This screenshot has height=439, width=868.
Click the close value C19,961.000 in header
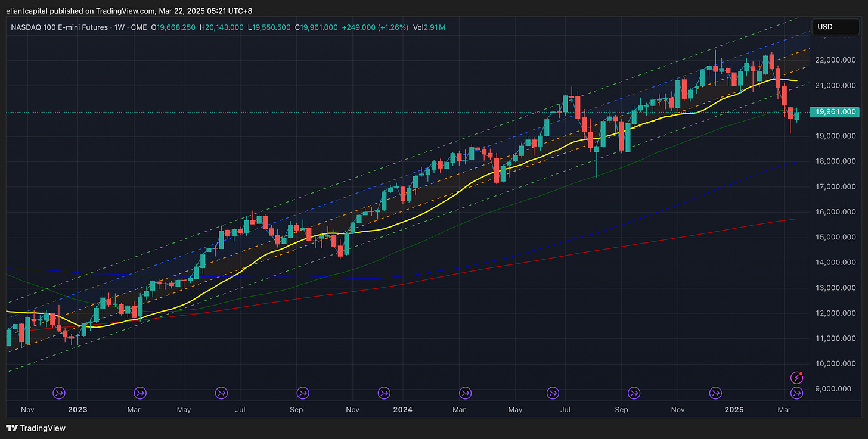click(x=317, y=27)
